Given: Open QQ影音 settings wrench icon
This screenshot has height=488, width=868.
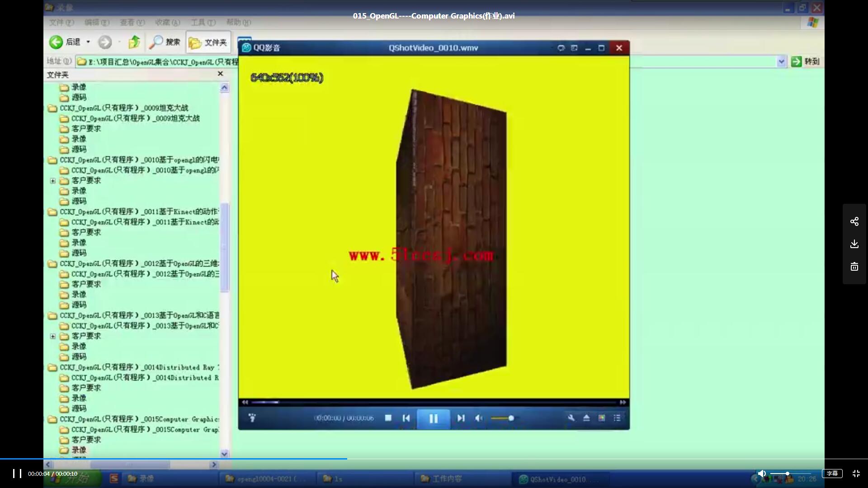Looking at the screenshot, I should [x=571, y=418].
